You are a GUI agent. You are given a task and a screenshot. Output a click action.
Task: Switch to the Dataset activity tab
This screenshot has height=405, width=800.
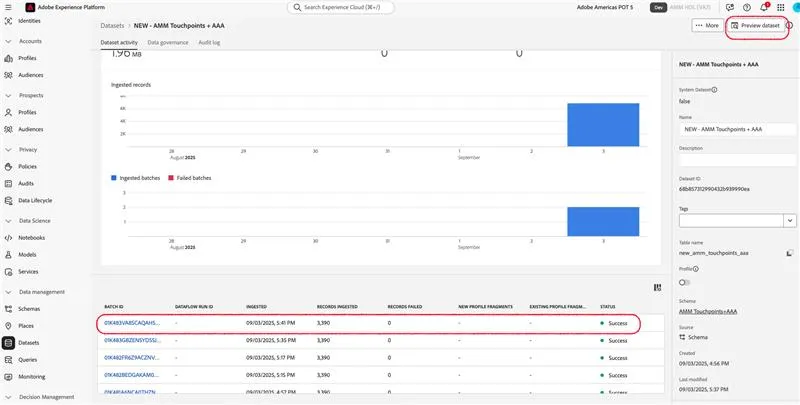click(x=119, y=42)
